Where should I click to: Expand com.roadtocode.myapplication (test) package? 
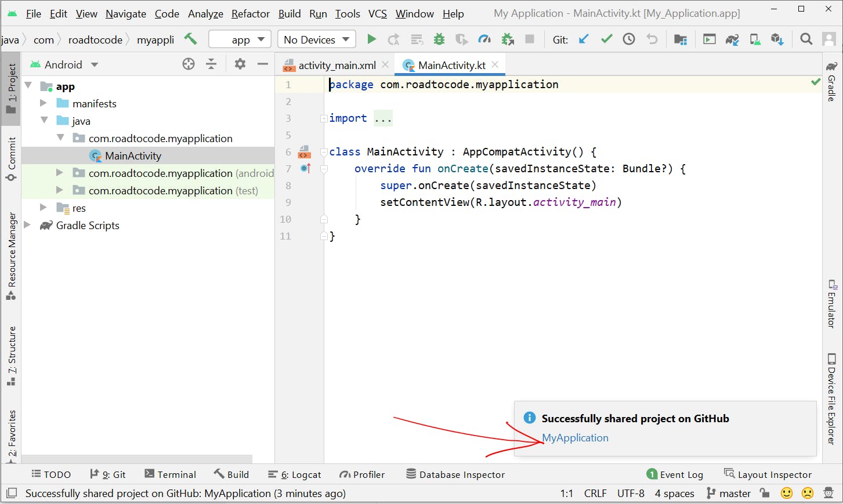[60, 190]
